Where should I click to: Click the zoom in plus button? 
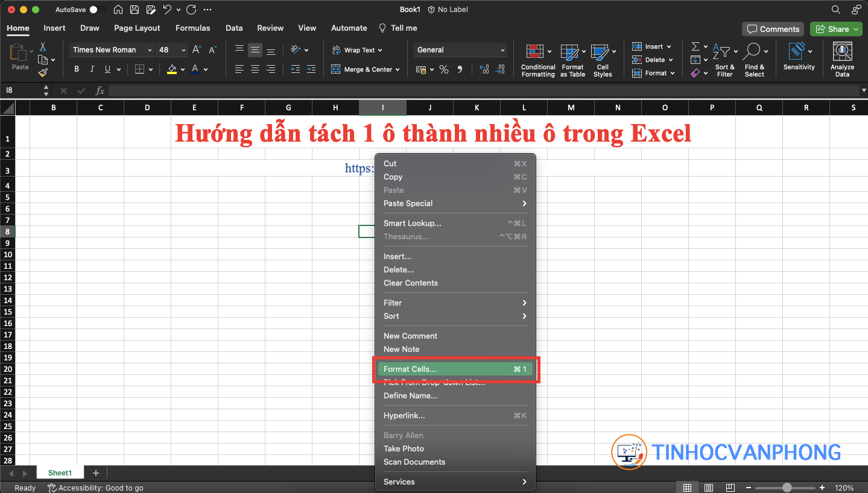(x=822, y=488)
